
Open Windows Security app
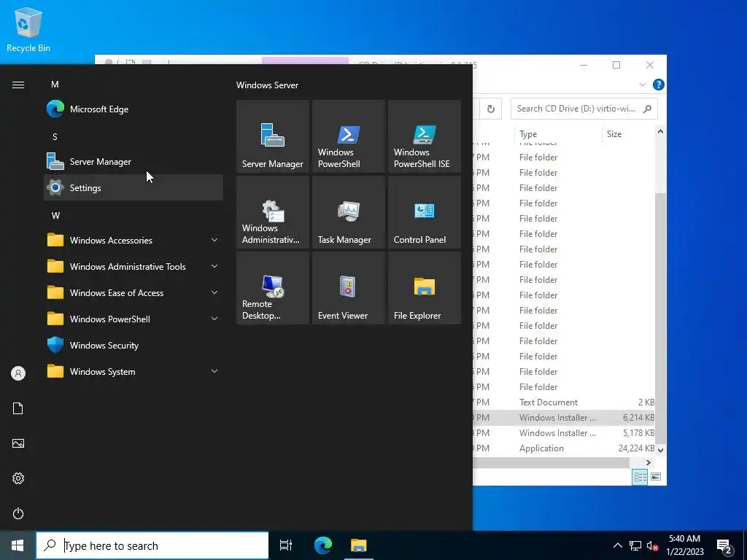pyautogui.click(x=133, y=345)
